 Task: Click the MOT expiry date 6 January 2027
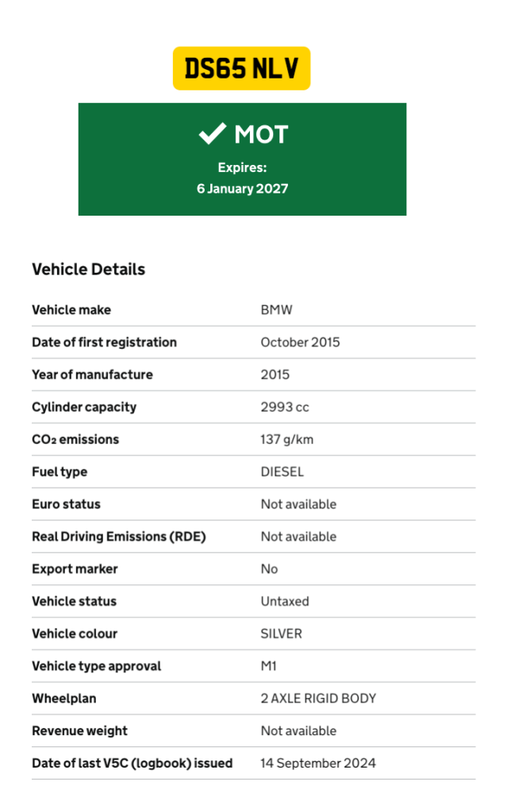pyautogui.click(x=242, y=189)
